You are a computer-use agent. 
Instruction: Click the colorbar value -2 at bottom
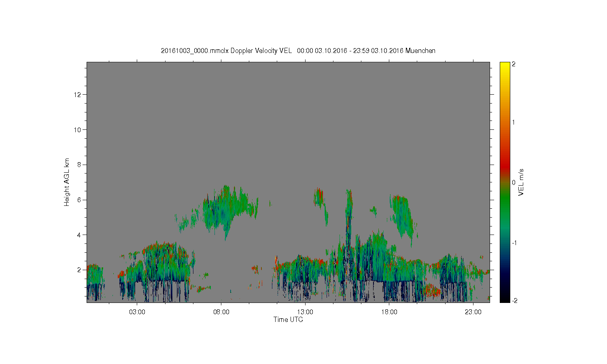[514, 301]
